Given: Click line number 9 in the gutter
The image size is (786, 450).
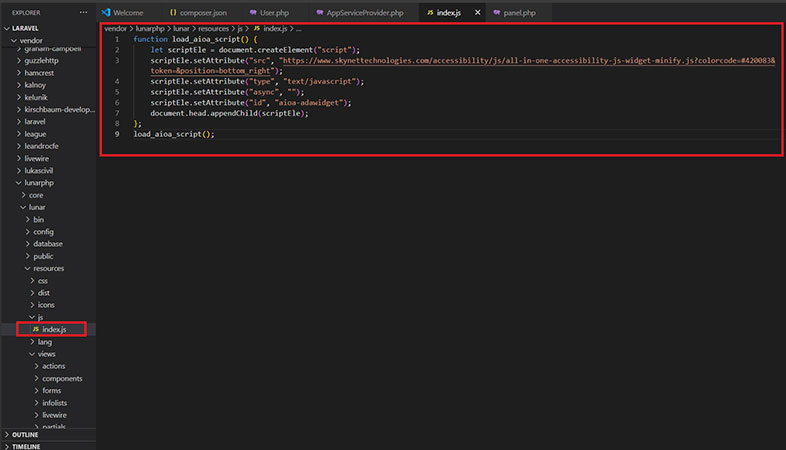Looking at the screenshot, I should coord(117,134).
